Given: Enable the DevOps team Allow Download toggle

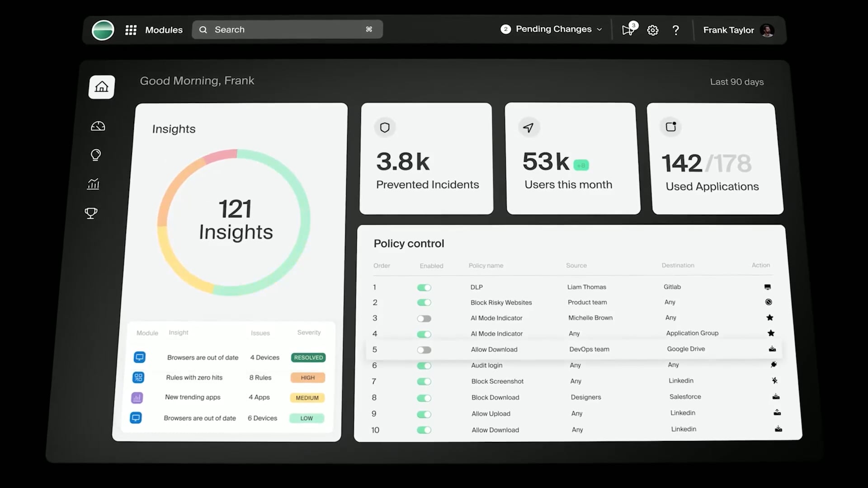Looking at the screenshot, I should pyautogui.click(x=424, y=350).
